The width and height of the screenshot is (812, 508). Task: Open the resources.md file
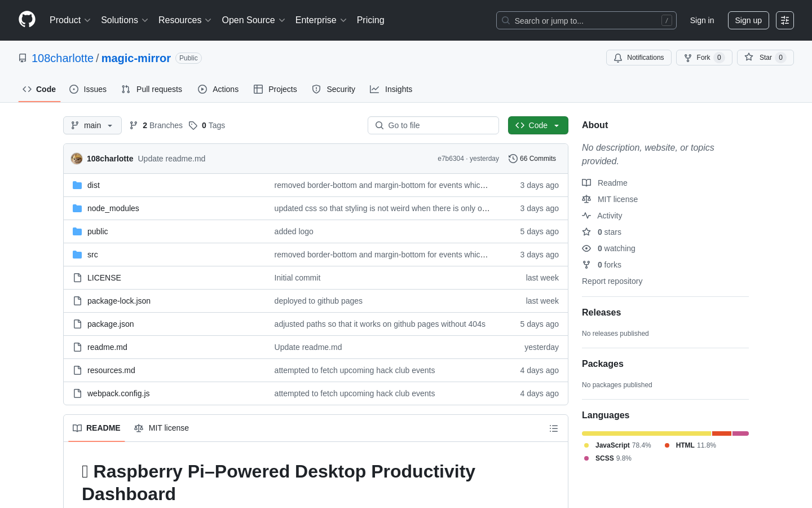111,370
